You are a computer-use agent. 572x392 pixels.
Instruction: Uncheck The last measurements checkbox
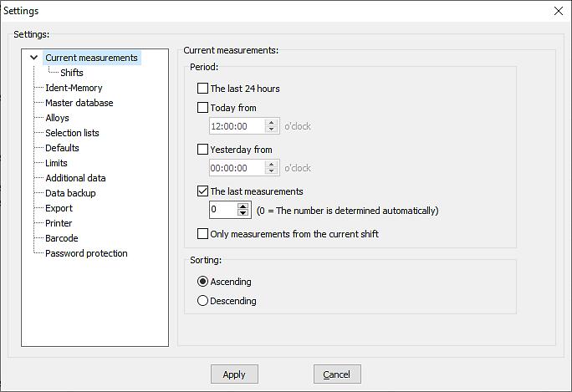[x=202, y=191]
